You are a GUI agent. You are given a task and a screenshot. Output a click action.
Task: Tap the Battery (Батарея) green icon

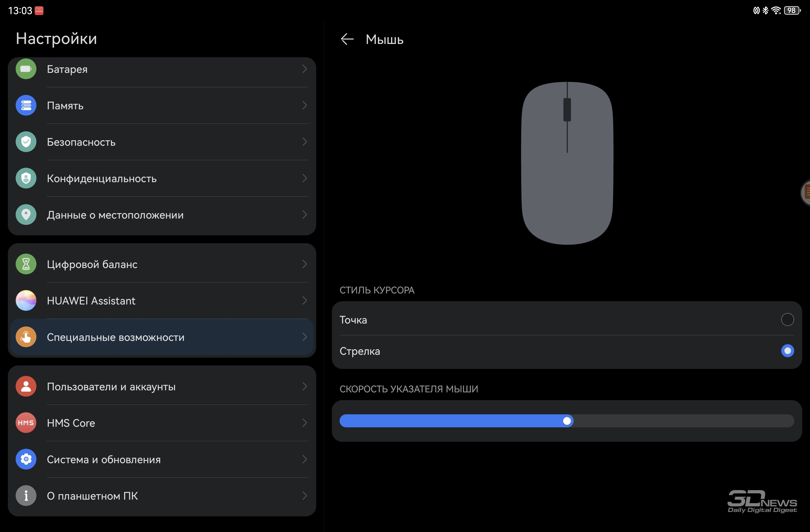click(26, 69)
